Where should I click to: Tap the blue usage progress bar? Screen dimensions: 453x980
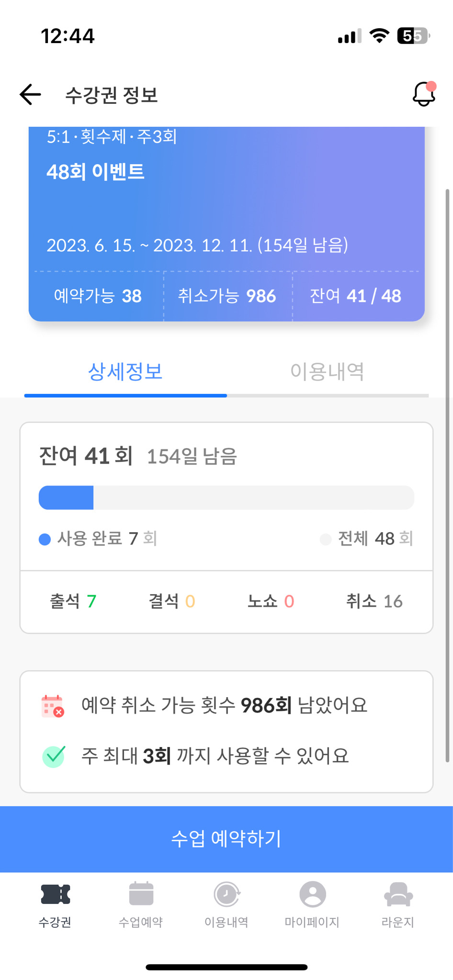(226, 497)
